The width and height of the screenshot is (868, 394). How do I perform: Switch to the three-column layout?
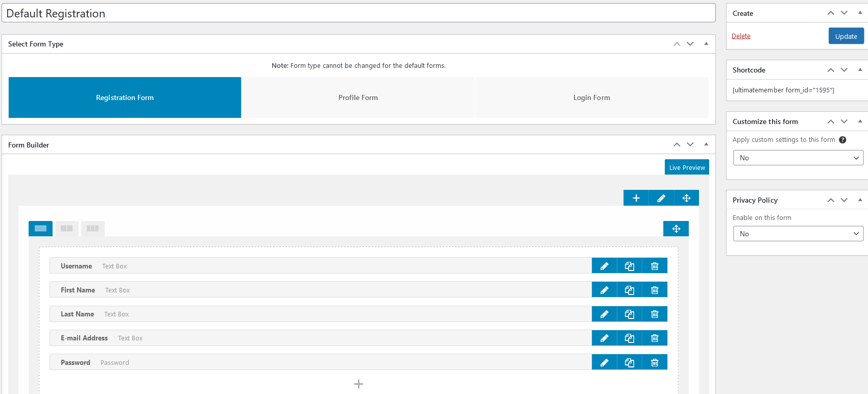click(92, 229)
